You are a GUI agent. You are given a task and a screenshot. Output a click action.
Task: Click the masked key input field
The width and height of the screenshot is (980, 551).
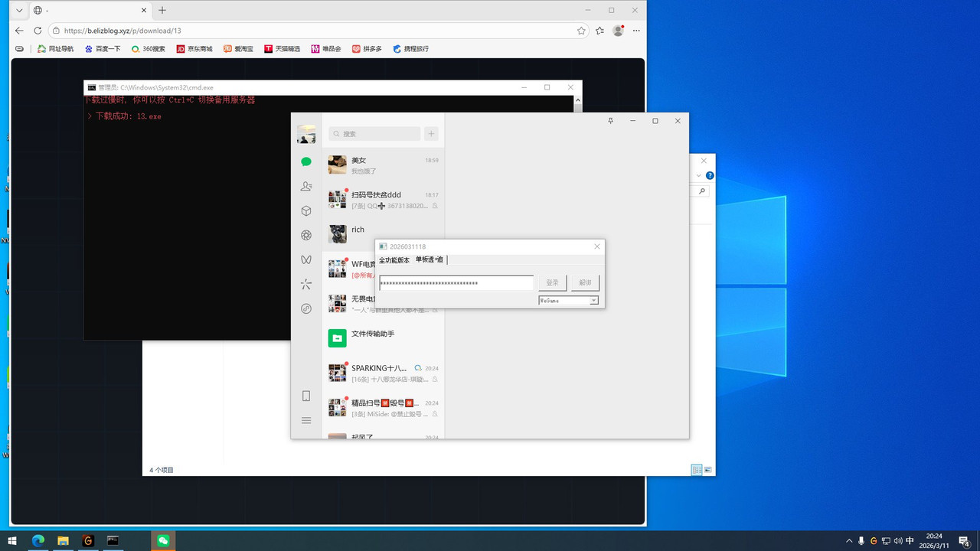457,283
